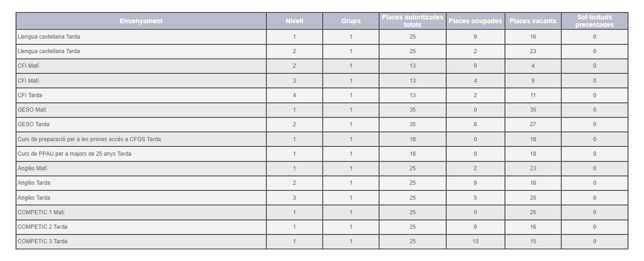Click total authorized places for GESO Matí
The image size is (644, 261).
click(412, 110)
